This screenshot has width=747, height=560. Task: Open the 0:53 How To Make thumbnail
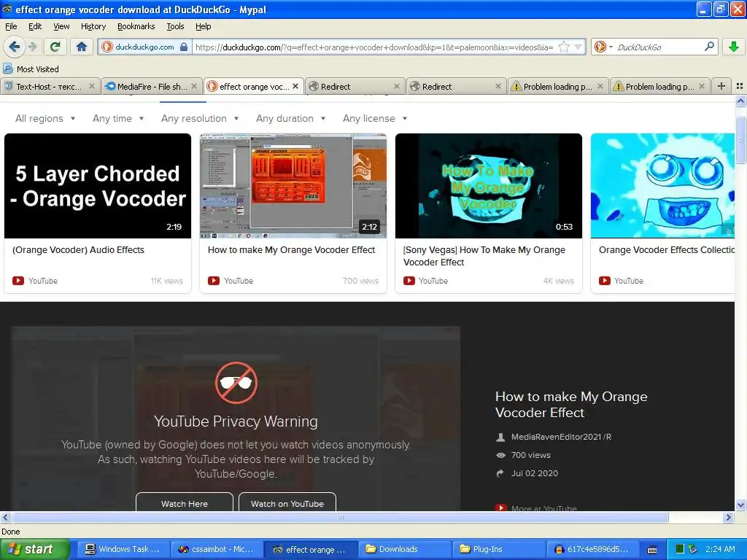point(488,186)
